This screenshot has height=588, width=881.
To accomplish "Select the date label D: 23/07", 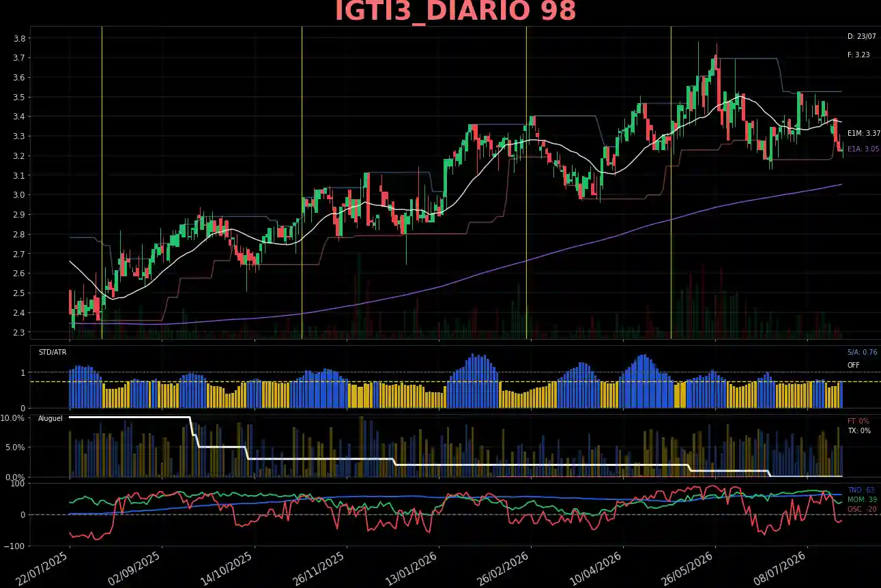I will pyautogui.click(x=861, y=36).
